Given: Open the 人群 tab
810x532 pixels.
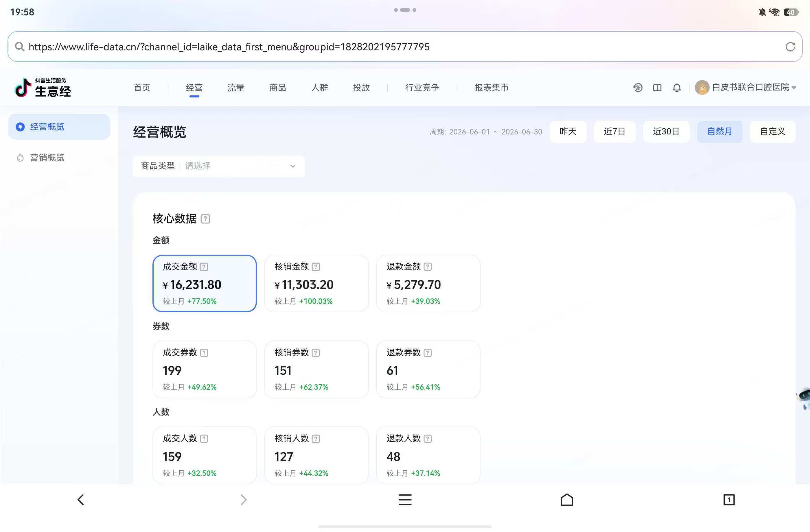Looking at the screenshot, I should 320,88.
